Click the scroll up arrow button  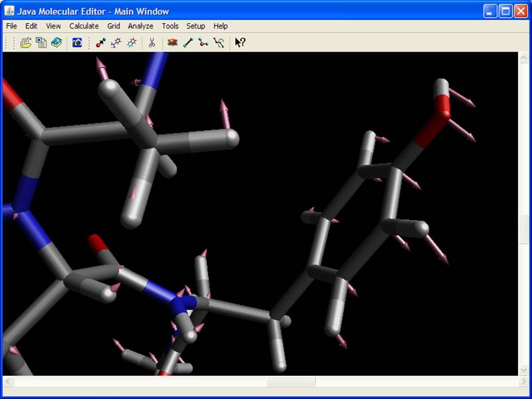pyautogui.click(x=523, y=58)
